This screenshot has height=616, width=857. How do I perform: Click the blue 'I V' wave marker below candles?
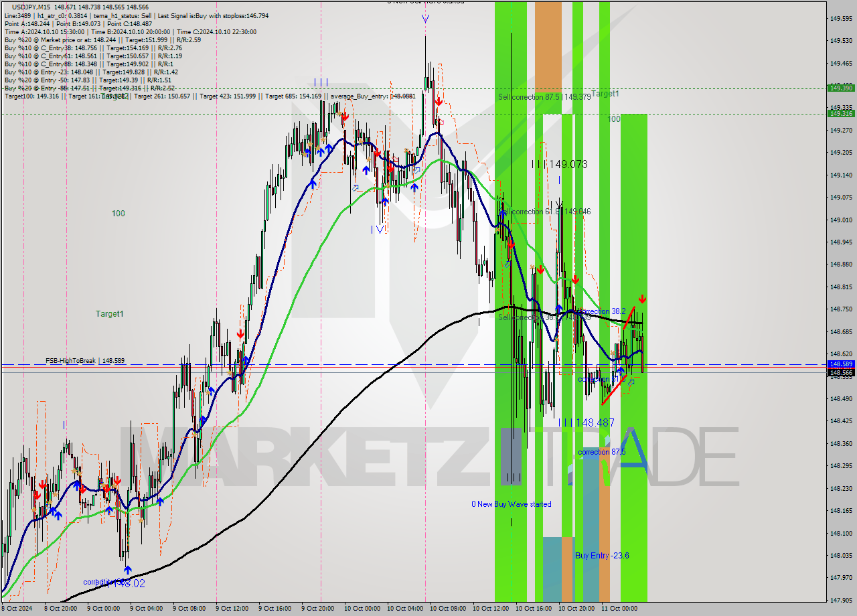(x=378, y=230)
